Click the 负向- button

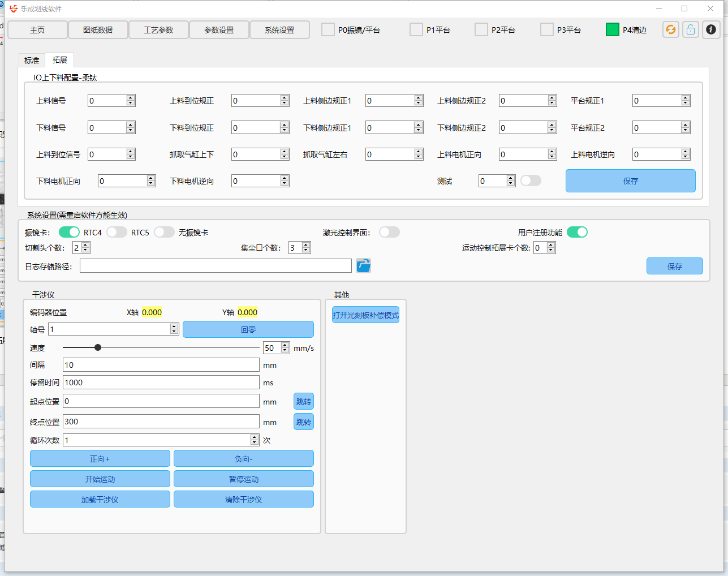tap(244, 459)
